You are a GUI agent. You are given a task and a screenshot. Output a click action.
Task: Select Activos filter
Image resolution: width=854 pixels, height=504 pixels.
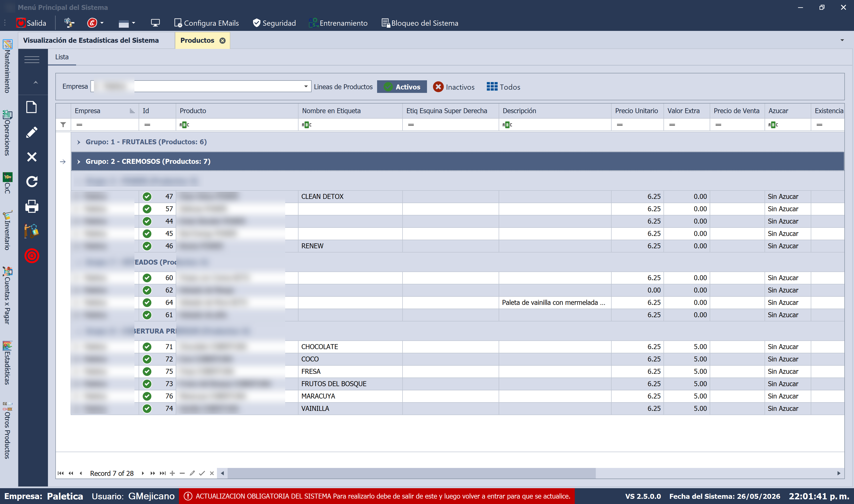click(x=402, y=87)
